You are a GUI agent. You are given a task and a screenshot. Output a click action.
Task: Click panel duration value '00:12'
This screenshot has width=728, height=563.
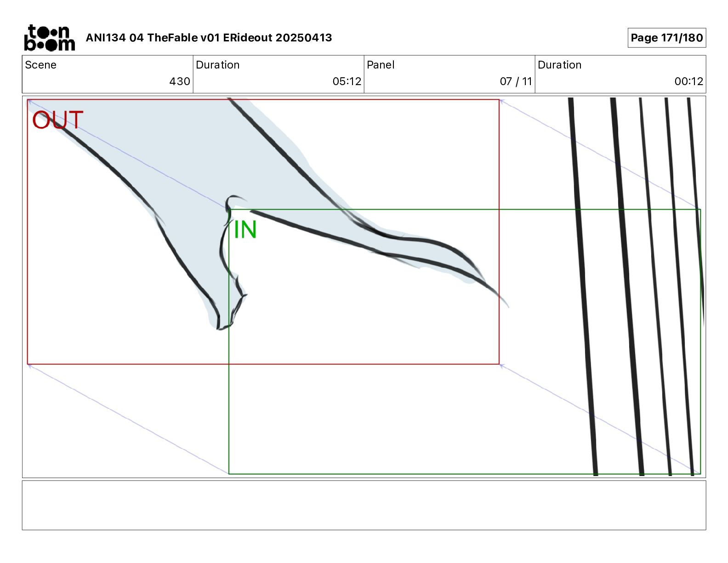click(688, 81)
